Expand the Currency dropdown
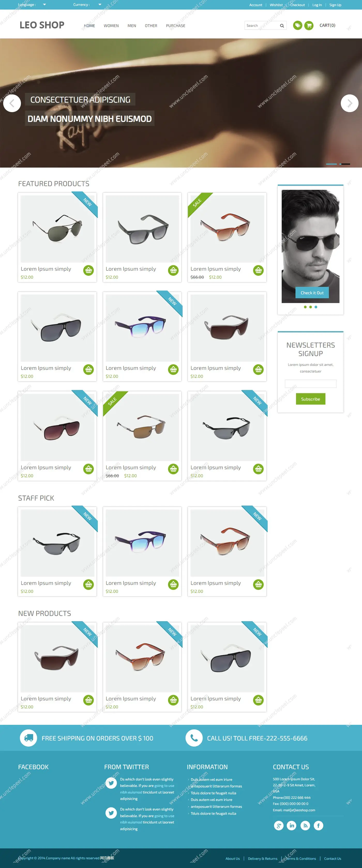The height and width of the screenshot is (868, 362). click(100, 5)
